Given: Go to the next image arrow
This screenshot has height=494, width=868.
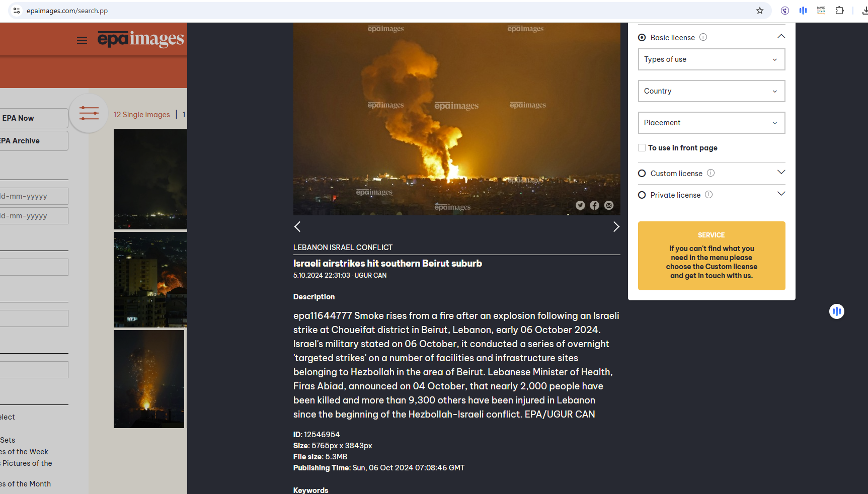Looking at the screenshot, I should (616, 227).
